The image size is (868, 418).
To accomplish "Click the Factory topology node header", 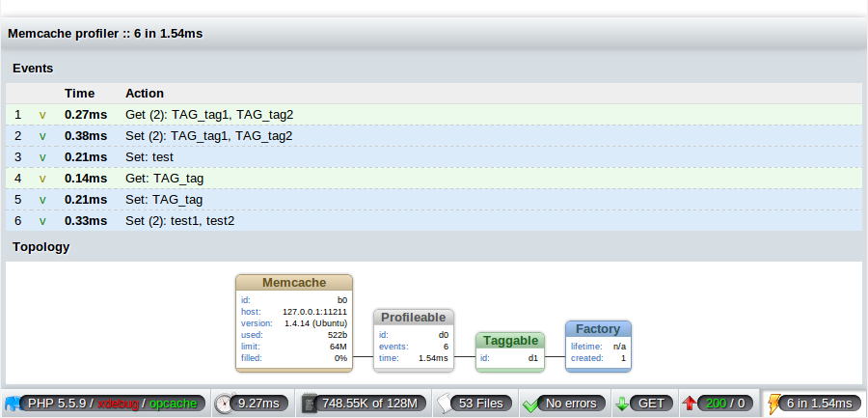I will coord(598,329).
